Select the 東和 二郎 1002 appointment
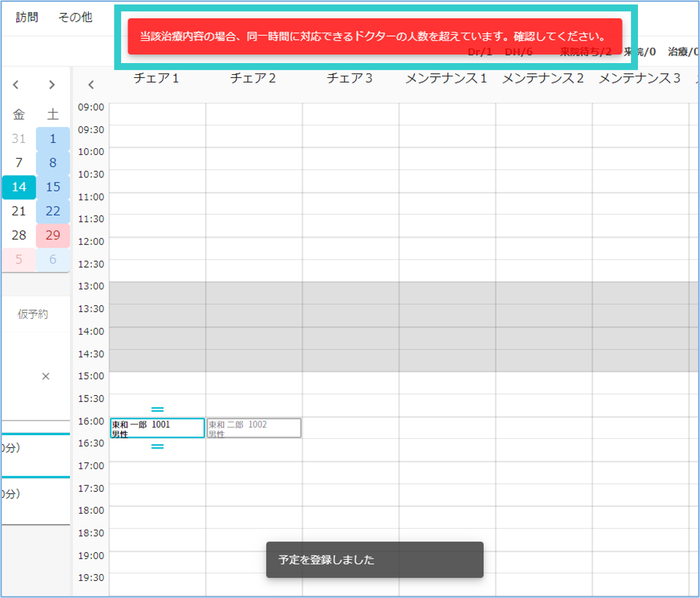Screen dimensions: 700x598 254,428
